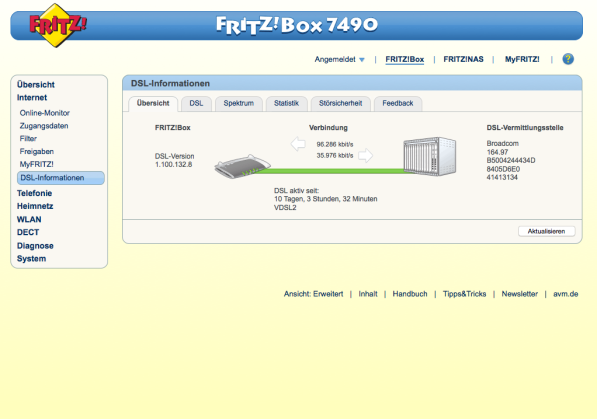Screen dimensions: 597x419
Task: Open the Feedback tab
Action: tap(398, 103)
